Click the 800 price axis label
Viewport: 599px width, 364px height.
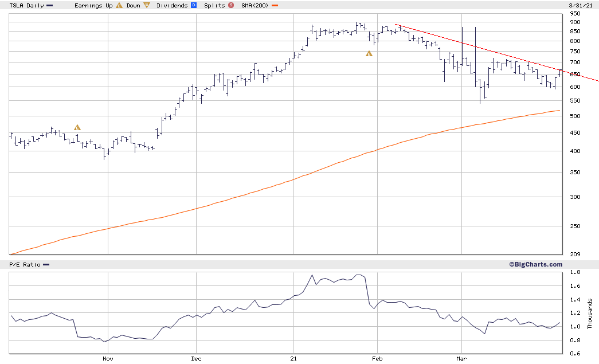pos(575,41)
